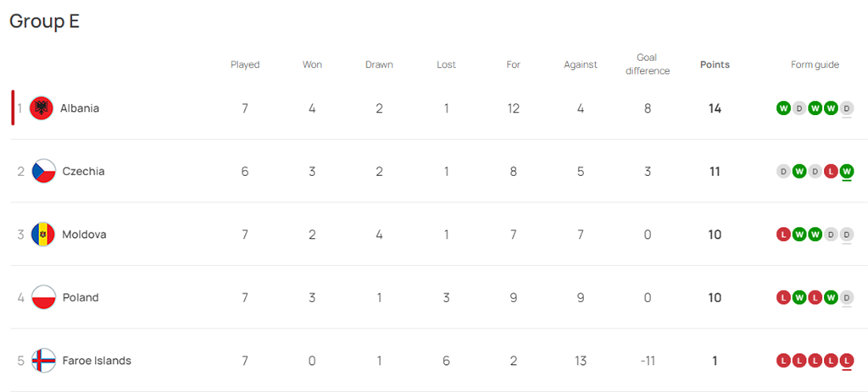Open the Czechia team link
Image resolution: width=868 pixels, height=392 pixels.
coord(83,171)
